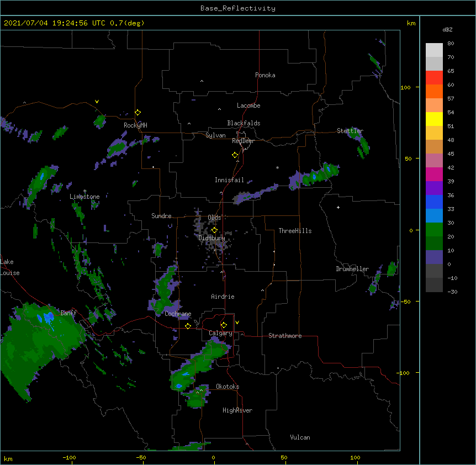476x465 pixels.
Task: Click the RockyMH label
Action: (x=135, y=125)
